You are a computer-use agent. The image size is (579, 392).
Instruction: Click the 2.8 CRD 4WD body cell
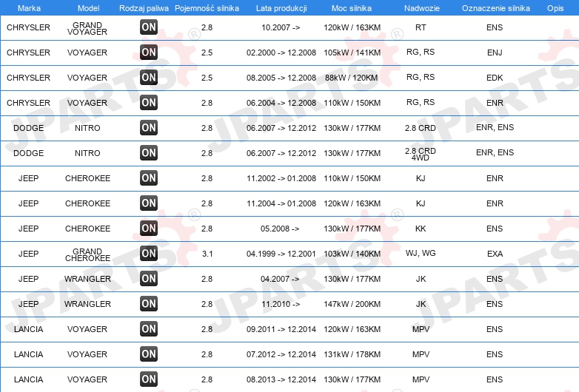click(421, 154)
